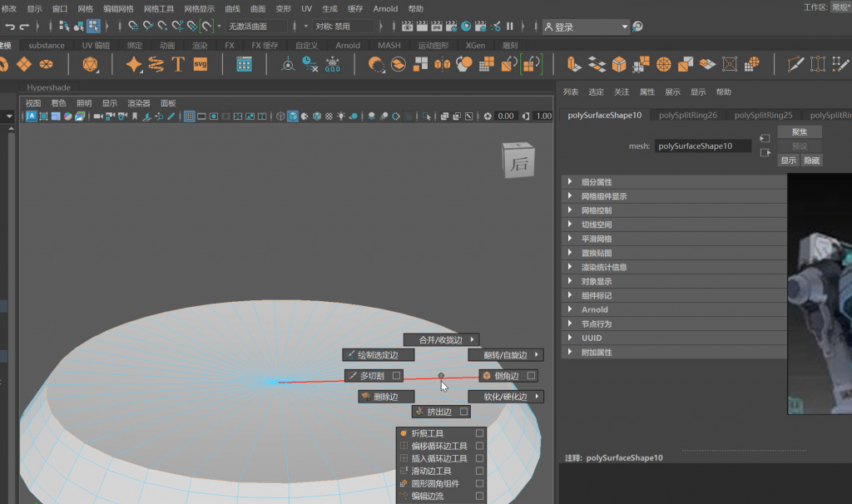Click the IPR render clapperboard icon
The image size is (852, 504).
[x=436, y=26]
